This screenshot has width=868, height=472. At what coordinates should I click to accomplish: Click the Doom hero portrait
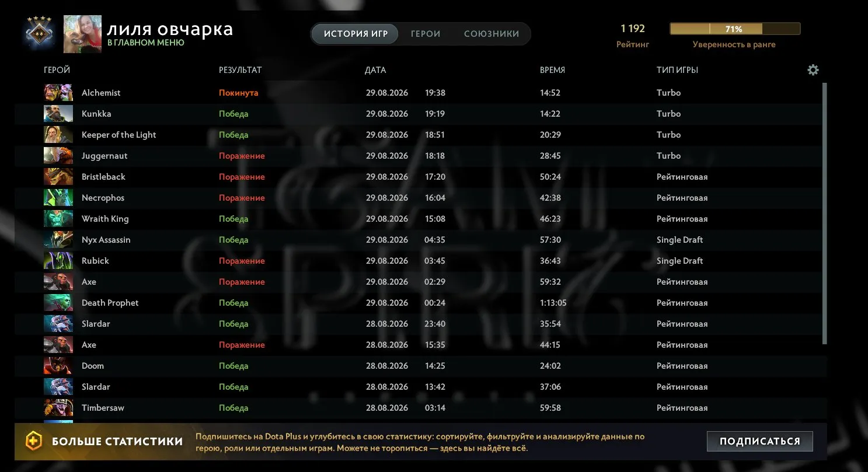58,366
